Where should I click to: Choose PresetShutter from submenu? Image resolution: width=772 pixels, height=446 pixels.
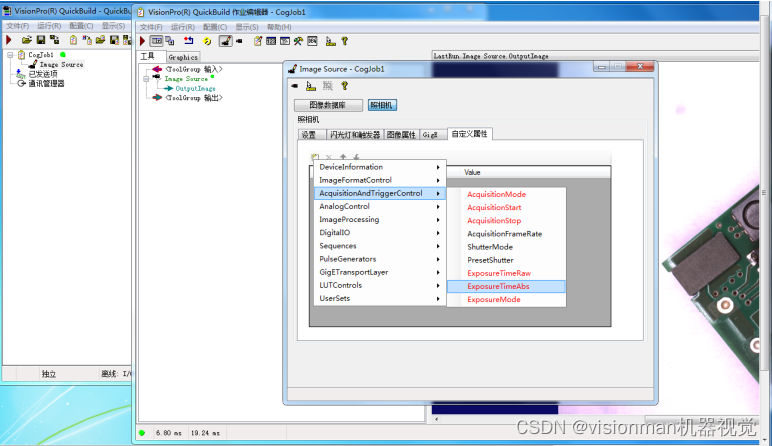[x=506, y=260]
